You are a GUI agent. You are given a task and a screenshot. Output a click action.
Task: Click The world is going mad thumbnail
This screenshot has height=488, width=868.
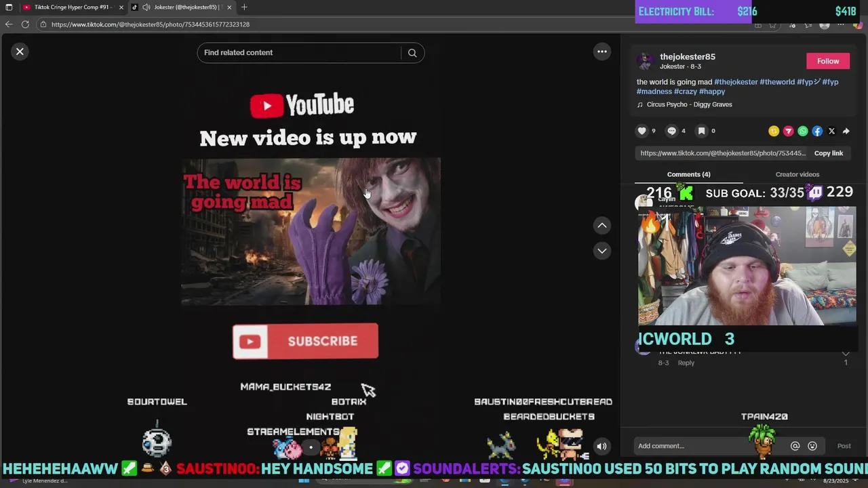tap(311, 232)
